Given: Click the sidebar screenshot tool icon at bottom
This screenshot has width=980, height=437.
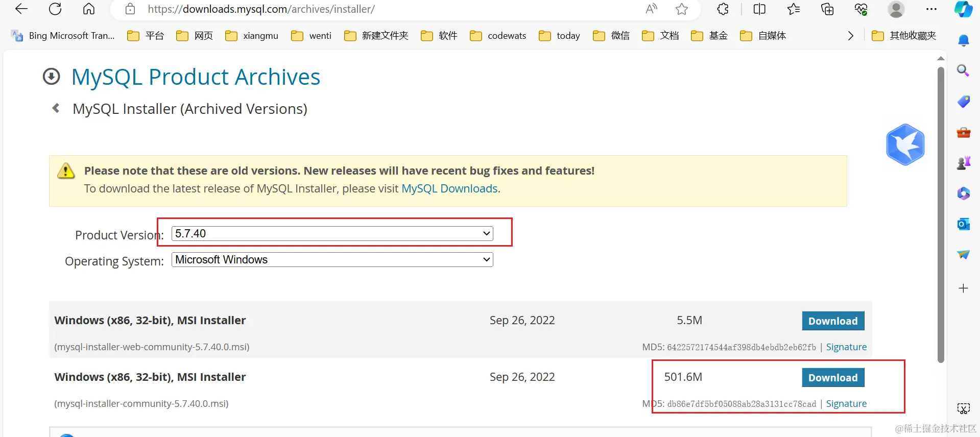Looking at the screenshot, I should (x=964, y=408).
